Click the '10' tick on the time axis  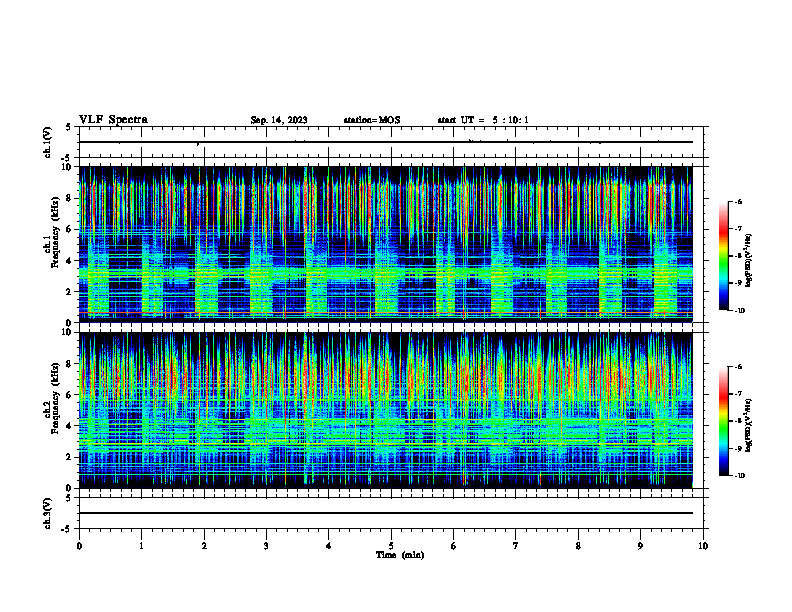[703, 546]
